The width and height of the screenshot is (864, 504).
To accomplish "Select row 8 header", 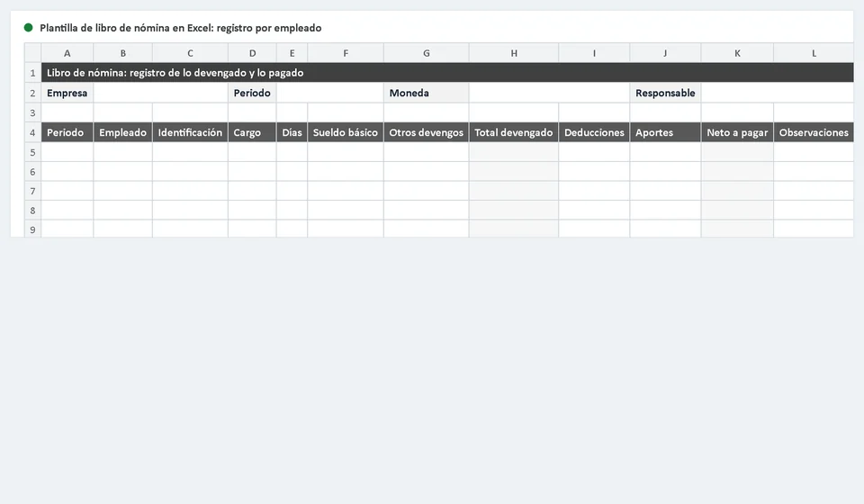I will click(32, 210).
